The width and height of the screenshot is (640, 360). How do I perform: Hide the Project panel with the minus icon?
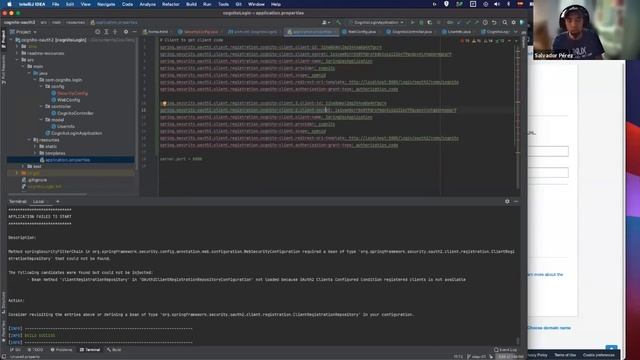point(134,32)
